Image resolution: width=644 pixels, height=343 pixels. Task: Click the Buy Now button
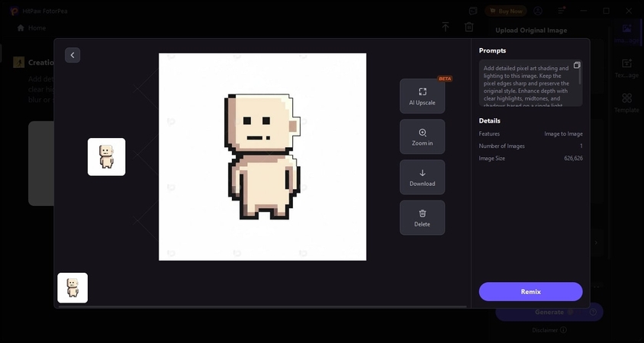(x=505, y=11)
